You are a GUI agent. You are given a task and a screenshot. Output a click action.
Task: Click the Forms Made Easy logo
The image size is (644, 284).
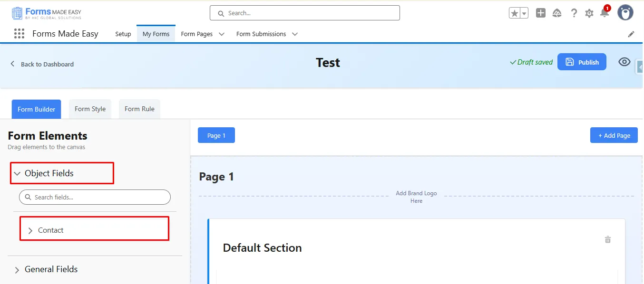click(47, 13)
